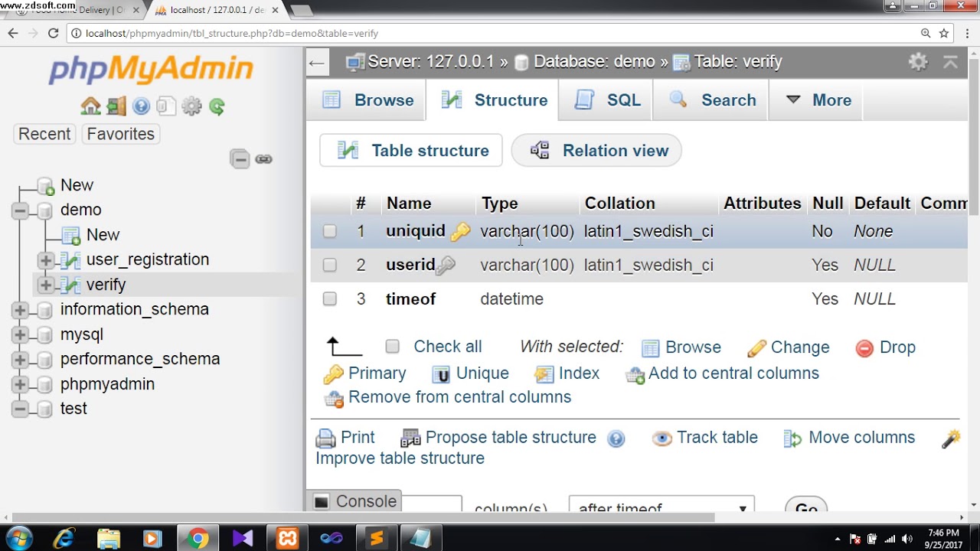Click New under the demo database

[103, 235]
